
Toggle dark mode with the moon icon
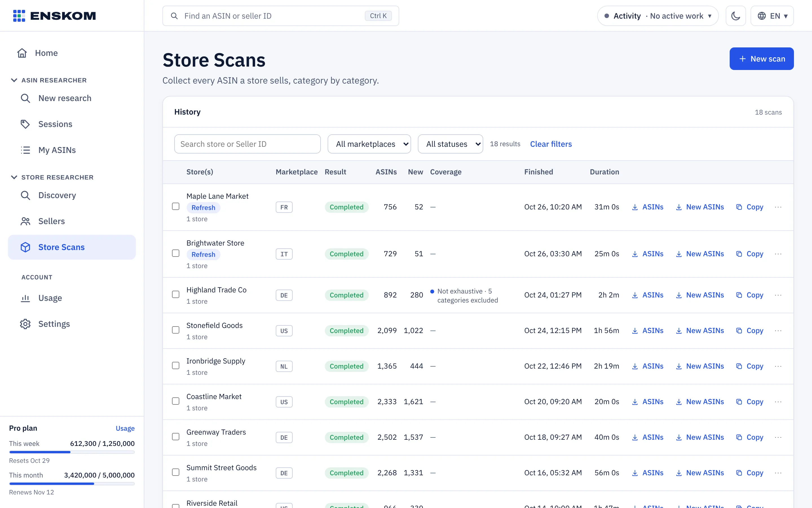tap(736, 16)
